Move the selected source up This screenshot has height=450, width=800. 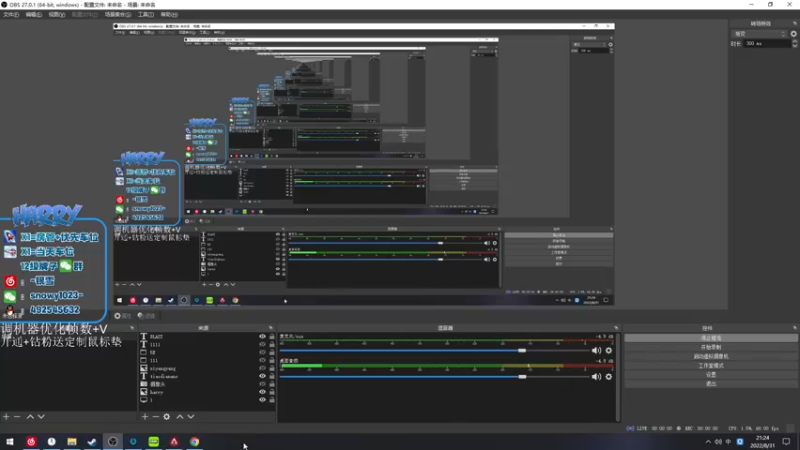pos(180,417)
